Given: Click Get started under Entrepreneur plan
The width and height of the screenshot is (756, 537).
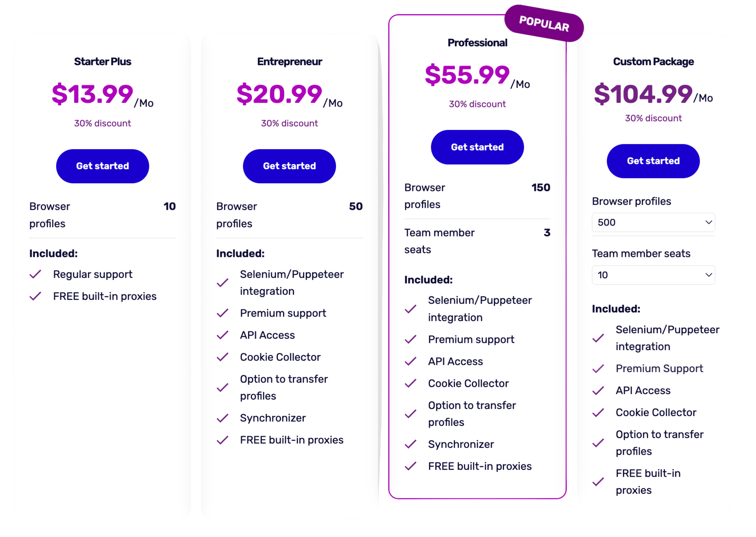Looking at the screenshot, I should (x=289, y=166).
